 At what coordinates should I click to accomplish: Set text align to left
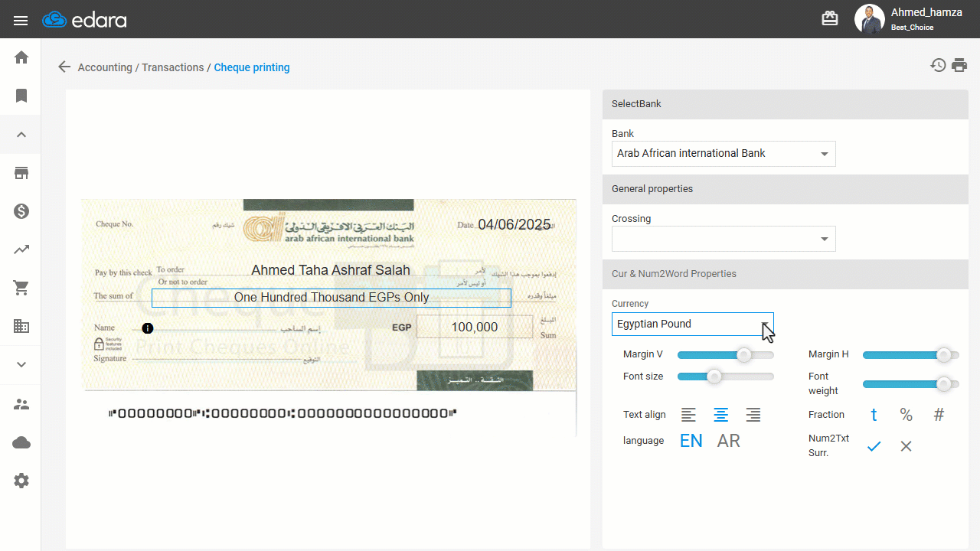pyautogui.click(x=689, y=415)
